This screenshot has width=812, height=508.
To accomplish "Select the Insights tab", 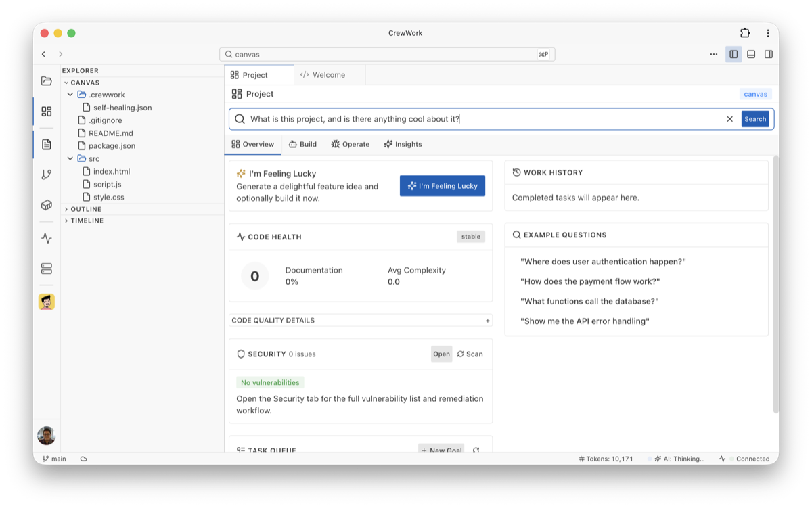I will point(403,144).
